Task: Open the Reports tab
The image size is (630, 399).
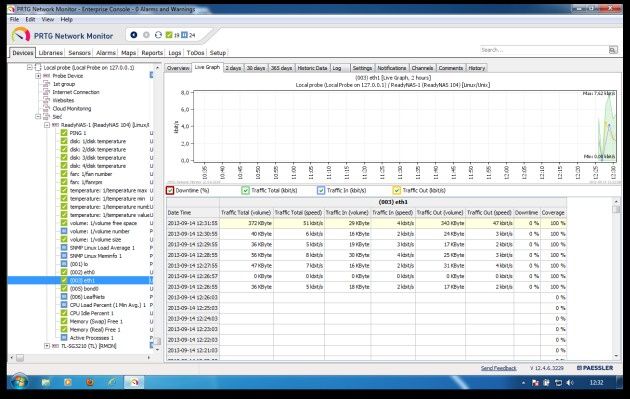Action: [152, 53]
